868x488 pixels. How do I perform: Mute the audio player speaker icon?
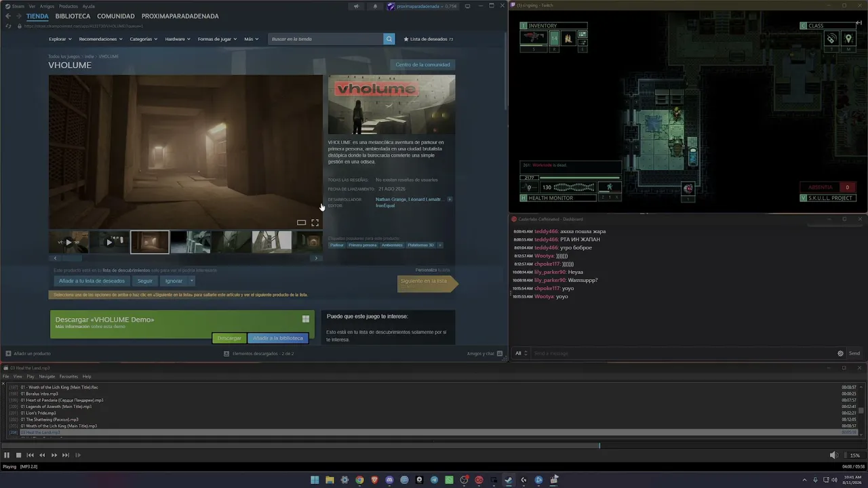[833, 455]
